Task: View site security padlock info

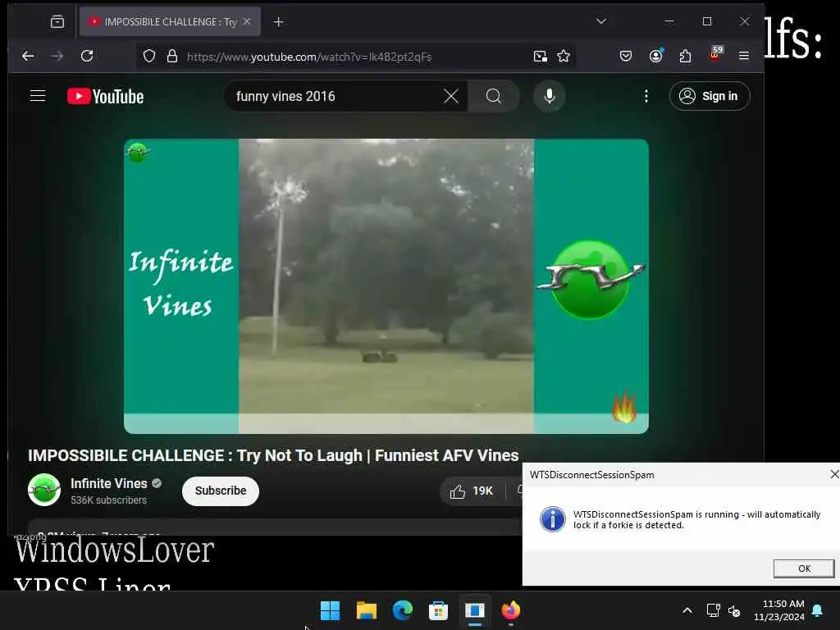Action: (172, 57)
